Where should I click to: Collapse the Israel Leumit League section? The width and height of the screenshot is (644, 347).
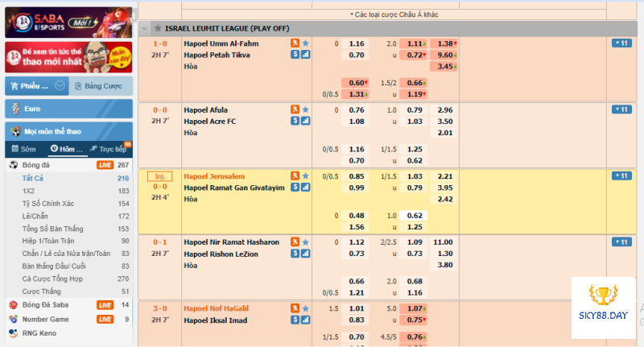coord(144,27)
